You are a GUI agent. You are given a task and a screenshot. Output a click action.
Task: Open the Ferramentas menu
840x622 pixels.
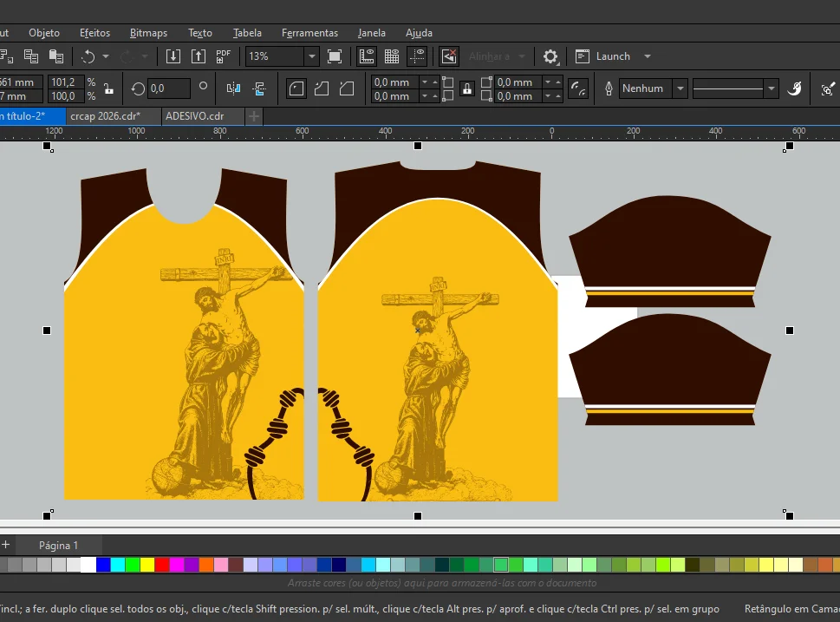309,33
